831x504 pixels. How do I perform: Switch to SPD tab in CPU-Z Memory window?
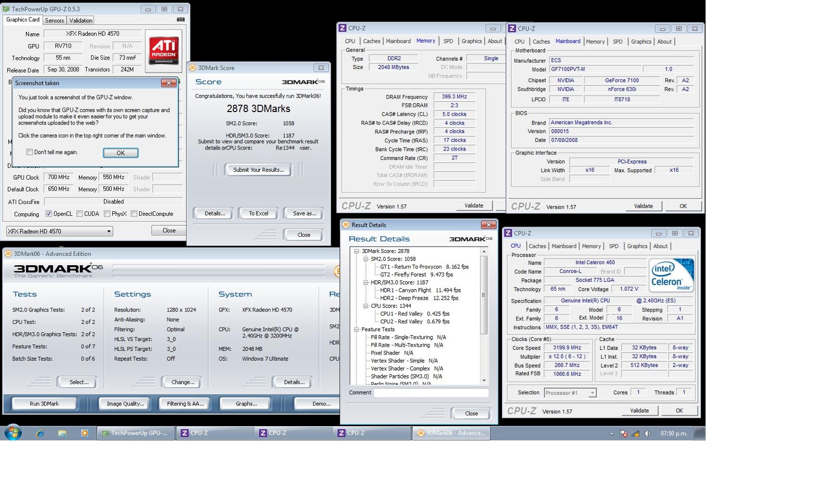pyautogui.click(x=448, y=41)
